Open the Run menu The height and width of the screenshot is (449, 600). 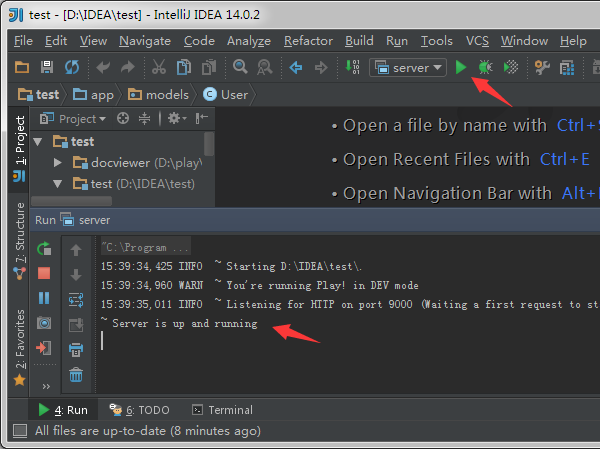pyautogui.click(x=397, y=41)
